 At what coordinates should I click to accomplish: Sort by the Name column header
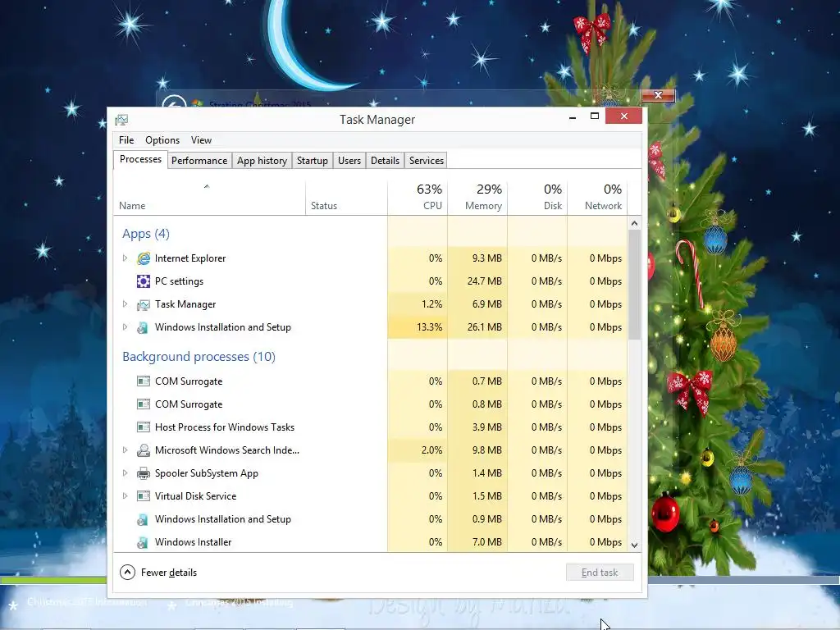point(209,197)
